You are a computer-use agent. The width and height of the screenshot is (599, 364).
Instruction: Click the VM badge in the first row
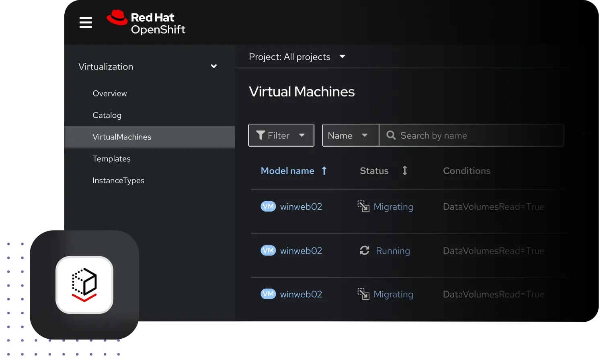click(x=268, y=207)
